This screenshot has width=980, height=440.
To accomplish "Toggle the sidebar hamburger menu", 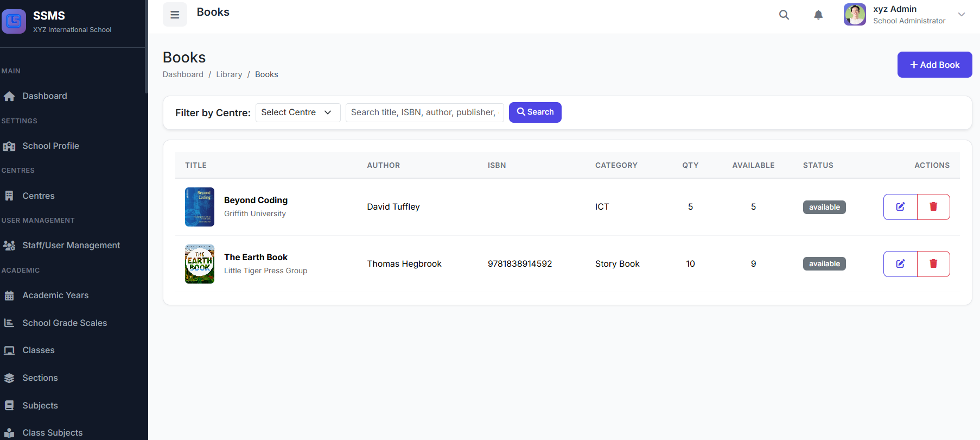I will [x=175, y=15].
